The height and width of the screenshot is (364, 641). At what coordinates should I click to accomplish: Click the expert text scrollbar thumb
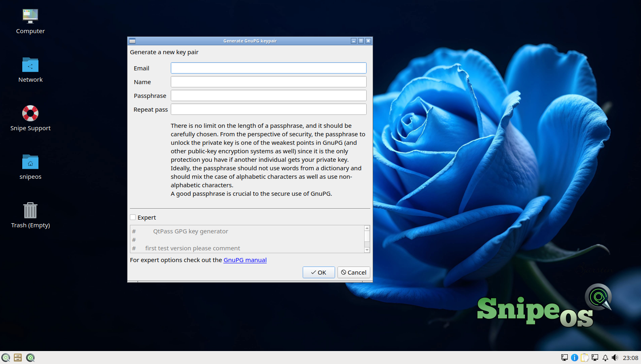367,236
